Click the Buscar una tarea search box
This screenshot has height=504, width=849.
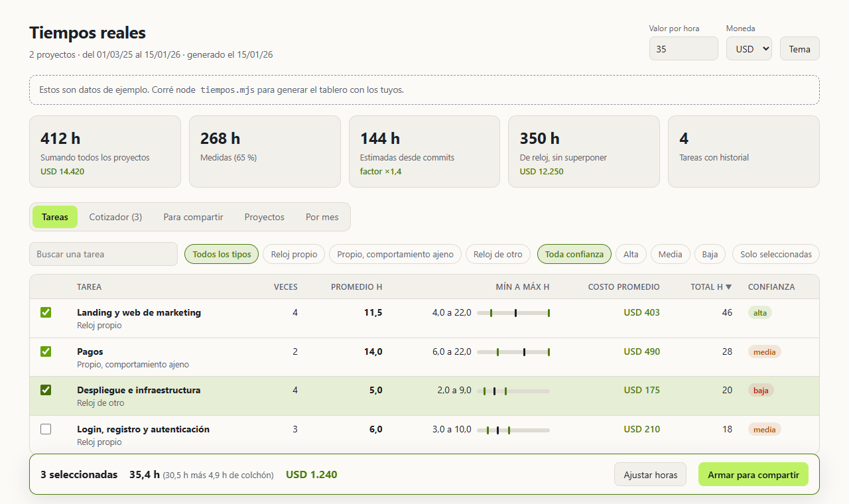[x=103, y=254]
